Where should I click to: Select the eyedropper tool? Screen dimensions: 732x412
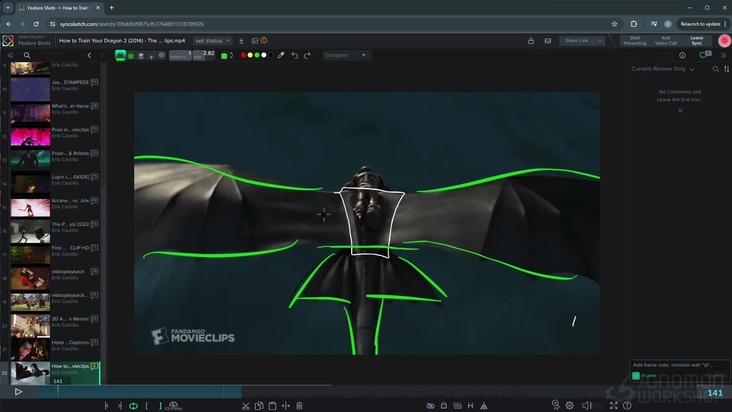coord(281,55)
